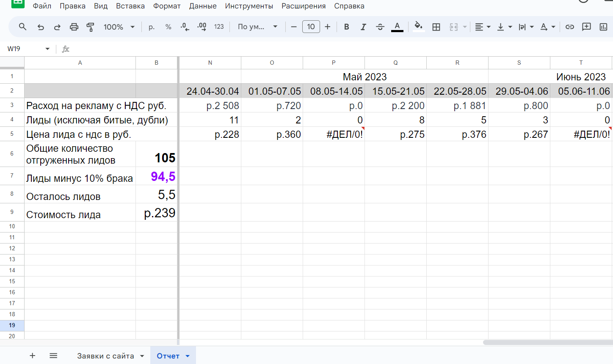Open the borders tool
The height and width of the screenshot is (364, 613).
tap(436, 27)
